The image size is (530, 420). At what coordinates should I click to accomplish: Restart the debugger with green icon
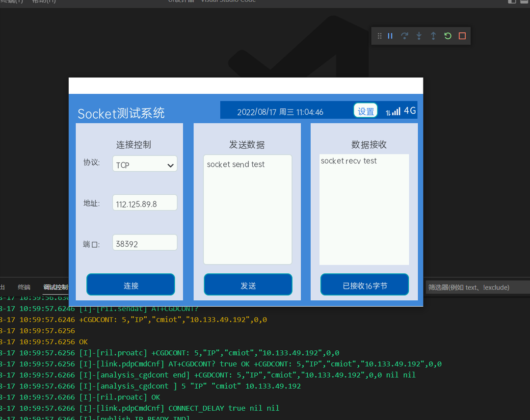click(448, 36)
